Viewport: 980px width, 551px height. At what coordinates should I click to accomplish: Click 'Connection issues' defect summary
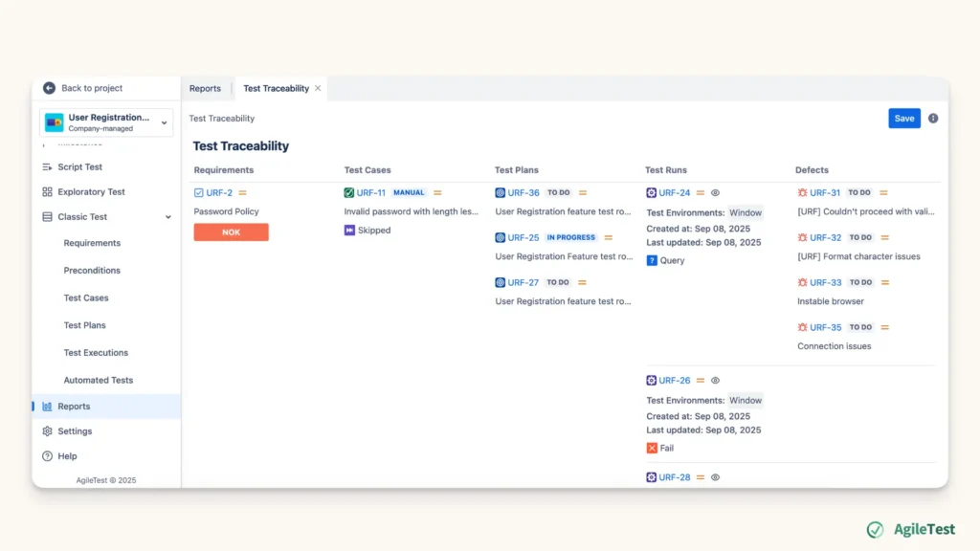click(835, 346)
